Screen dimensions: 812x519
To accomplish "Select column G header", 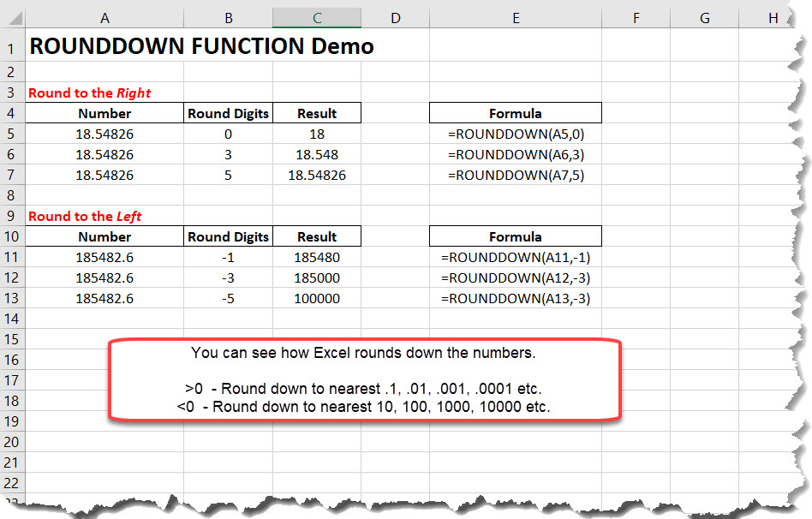I will click(x=704, y=18).
